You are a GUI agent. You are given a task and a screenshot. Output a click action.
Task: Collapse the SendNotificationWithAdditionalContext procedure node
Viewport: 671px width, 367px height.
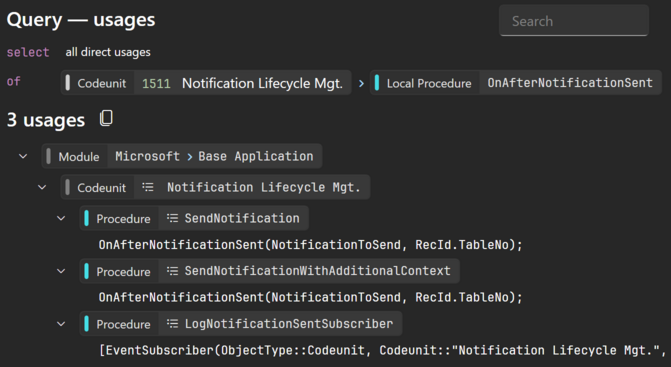click(61, 271)
